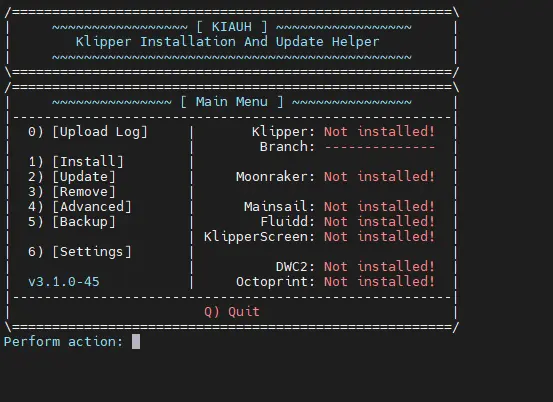Open the Settings menu option
This screenshot has width=553, height=402.
[80, 252]
